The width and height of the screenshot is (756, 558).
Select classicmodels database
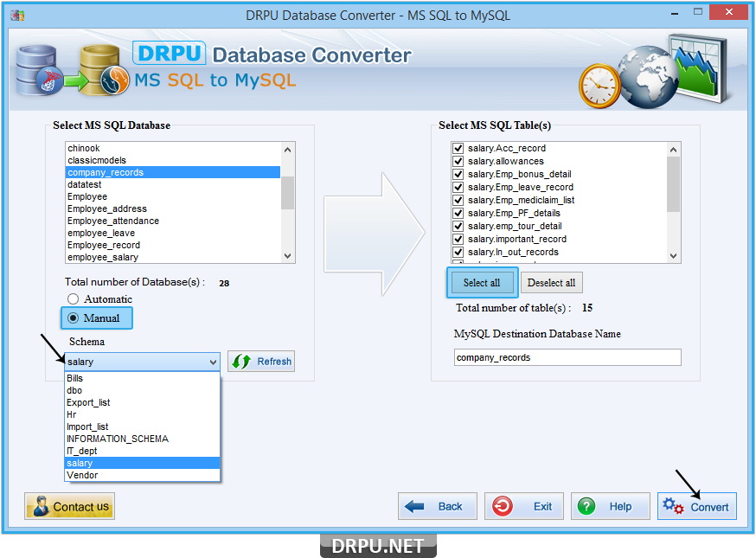tap(173, 160)
